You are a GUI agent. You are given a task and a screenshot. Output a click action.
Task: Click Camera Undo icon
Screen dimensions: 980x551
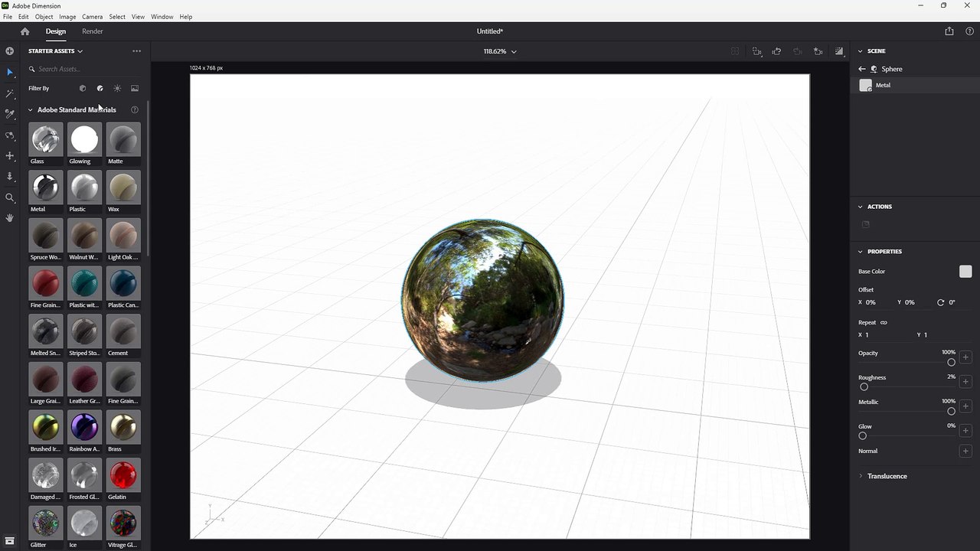click(776, 51)
